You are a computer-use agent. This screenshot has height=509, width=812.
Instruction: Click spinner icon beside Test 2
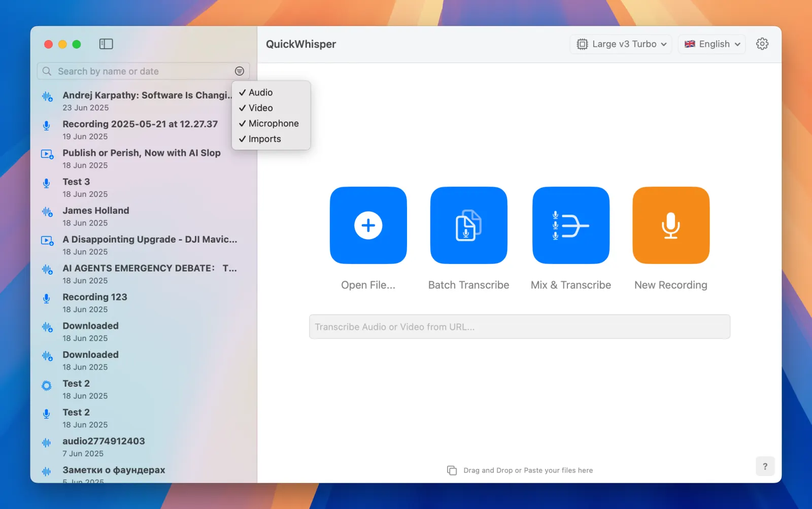pyautogui.click(x=47, y=386)
